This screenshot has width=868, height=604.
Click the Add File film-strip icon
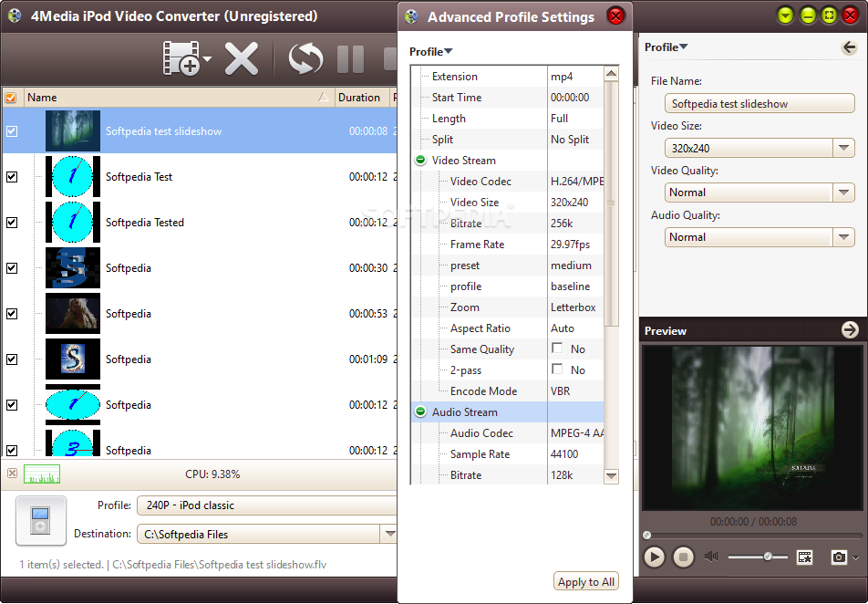181,57
